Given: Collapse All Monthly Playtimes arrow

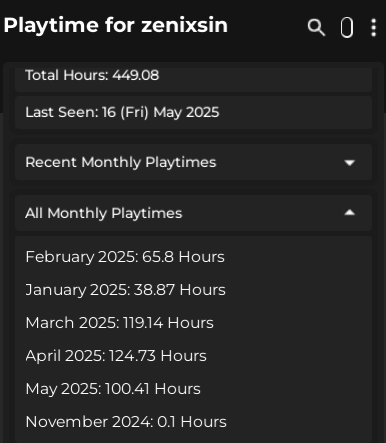Looking at the screenshot, I should [x=349, y=213].
